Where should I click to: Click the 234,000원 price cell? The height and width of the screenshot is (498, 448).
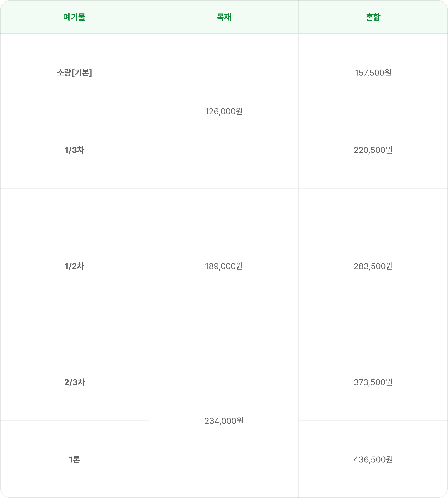[224, 421]
